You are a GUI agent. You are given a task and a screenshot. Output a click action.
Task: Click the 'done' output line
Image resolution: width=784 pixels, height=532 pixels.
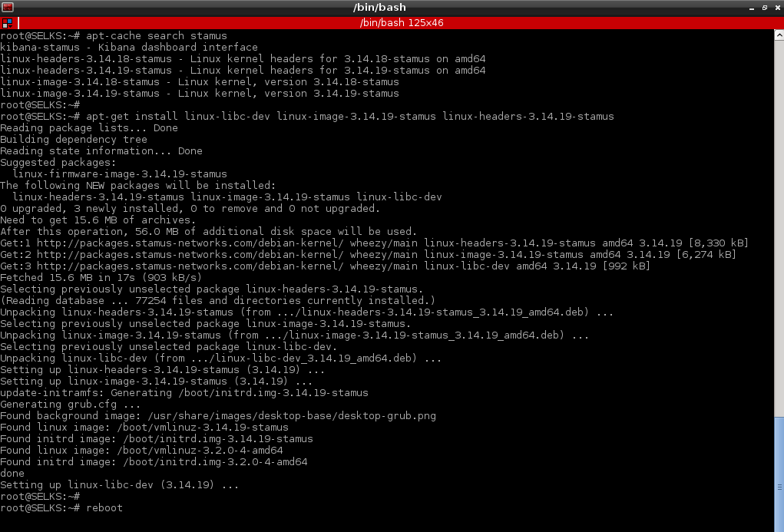click(12, 473)
